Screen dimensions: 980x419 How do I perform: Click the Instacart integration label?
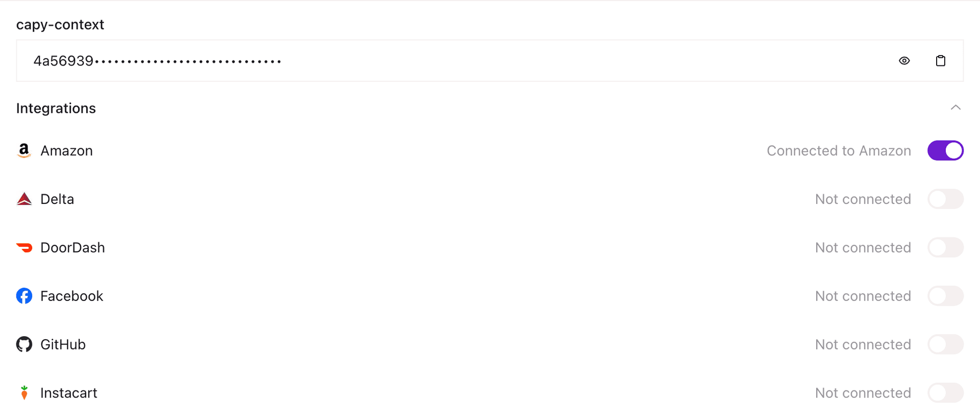point(68,393)
